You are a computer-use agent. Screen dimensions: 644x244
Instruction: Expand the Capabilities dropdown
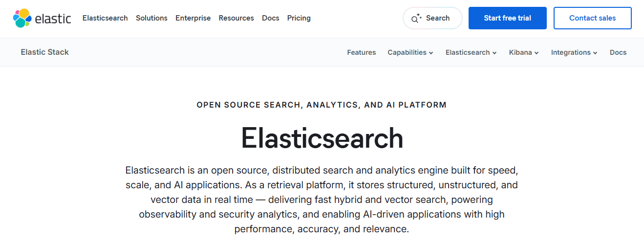pyautogui.click(x=410, y=52)
